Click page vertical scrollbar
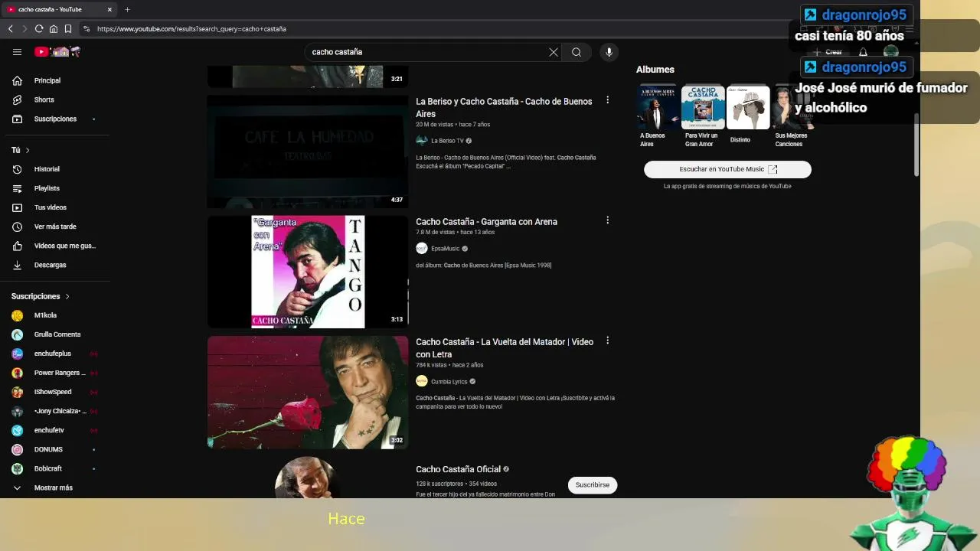The width and height of the screenshot is (980, 551). (916, 145)
